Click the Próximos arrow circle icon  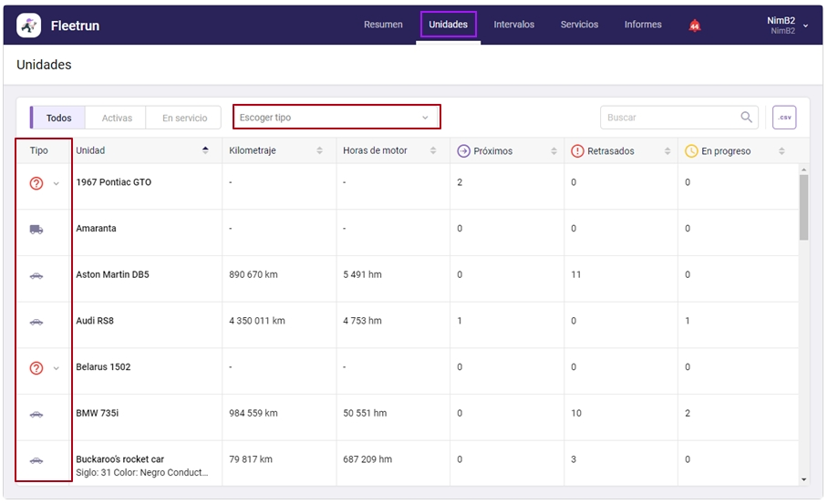click(463, 151)
